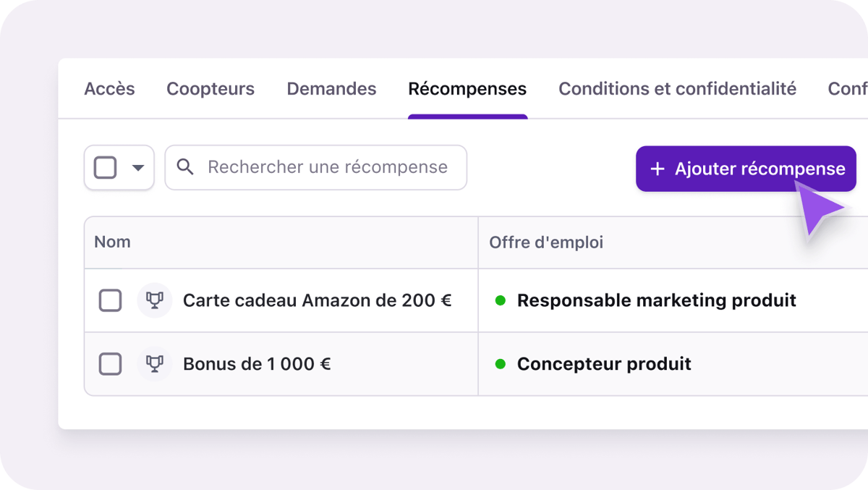868x490 pixels.
Task: Focus the Rechercher une récompense search field
Action: (327, 167)
